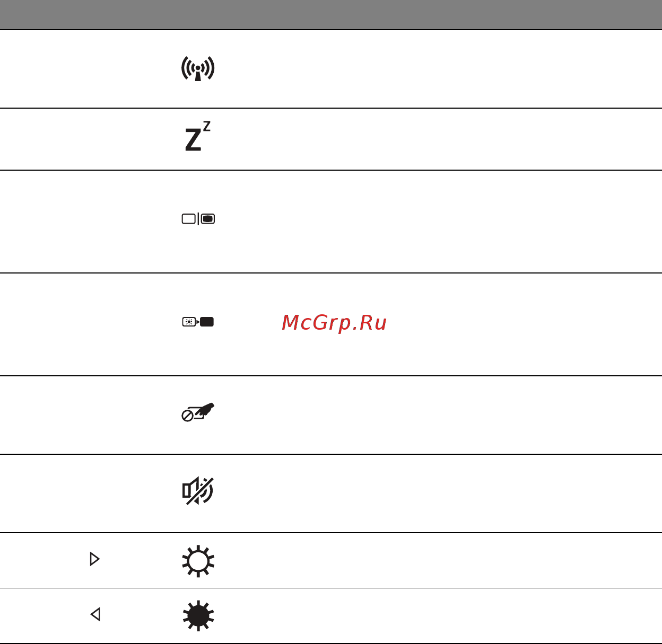
Task: Click the large Z letter of sleep icon
Action: (193, 140)
